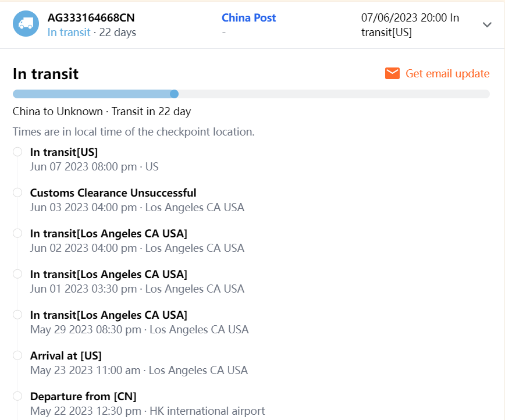The image size is (505, 420).
Task: Click timeline marker for In transit[US] event
Action: (x=17, y=152)
